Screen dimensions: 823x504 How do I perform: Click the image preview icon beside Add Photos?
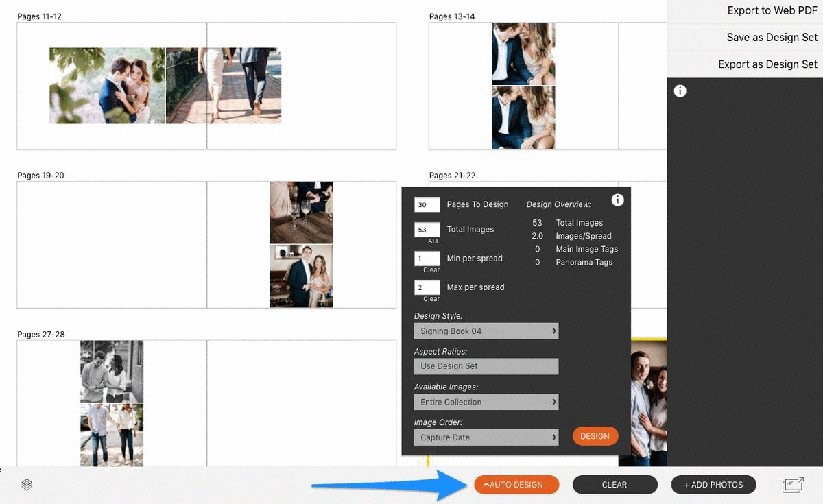click(793, 485)
